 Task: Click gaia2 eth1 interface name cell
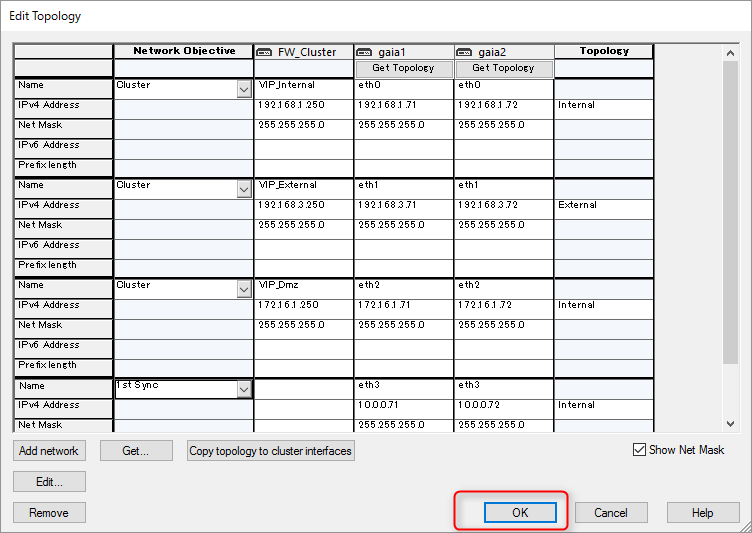(504, 189)
